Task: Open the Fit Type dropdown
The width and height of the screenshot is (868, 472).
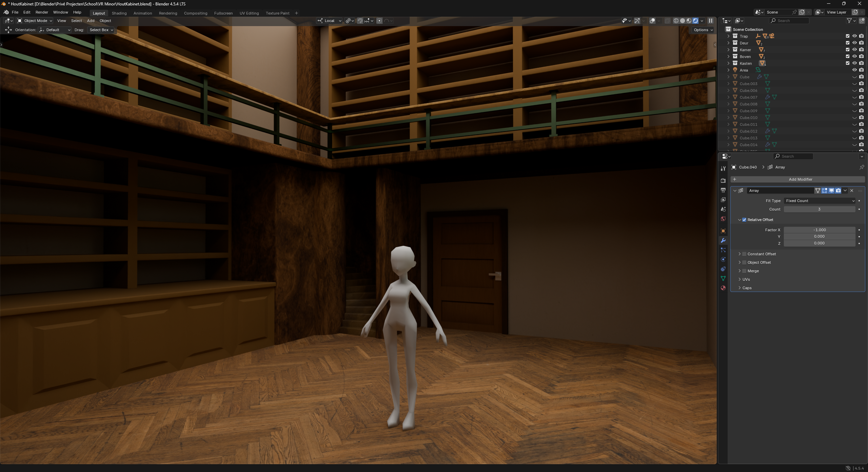Action: 819,201
